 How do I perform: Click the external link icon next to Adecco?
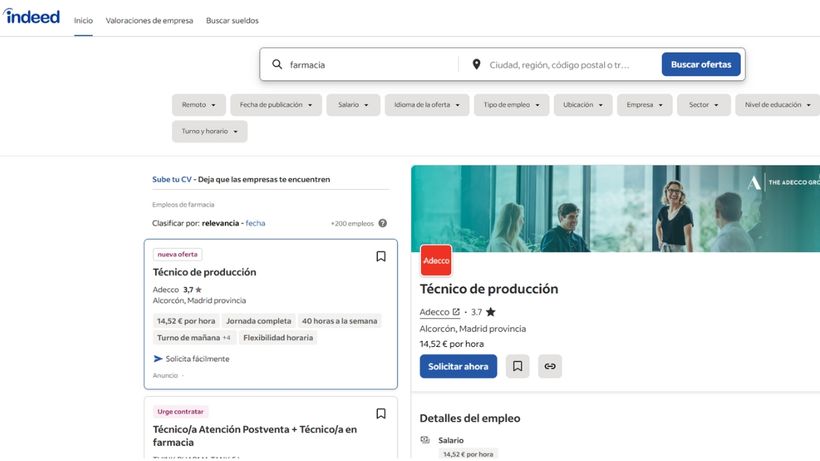point(456,312)
